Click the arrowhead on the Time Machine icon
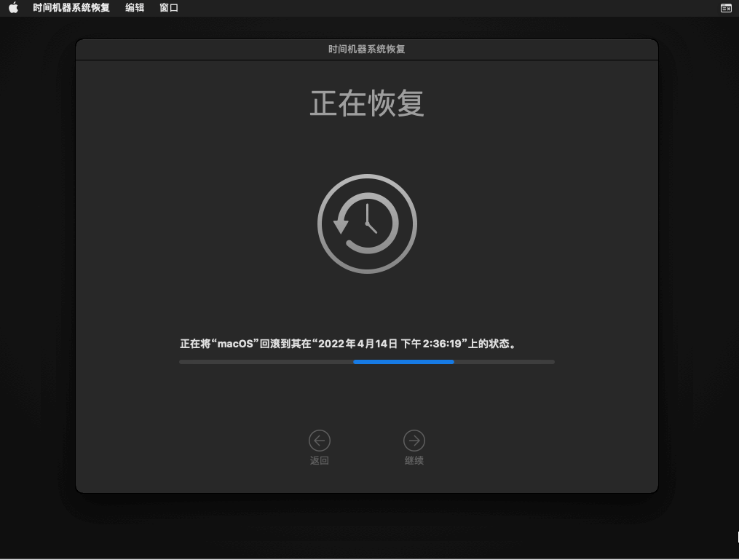This screenshot has height=560, width=739. pos(341,226)
